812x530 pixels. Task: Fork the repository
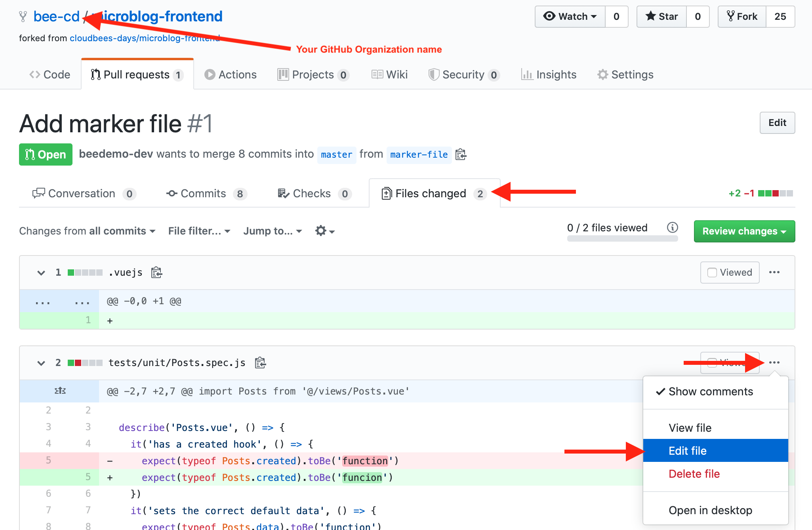[x=742, y=17]
